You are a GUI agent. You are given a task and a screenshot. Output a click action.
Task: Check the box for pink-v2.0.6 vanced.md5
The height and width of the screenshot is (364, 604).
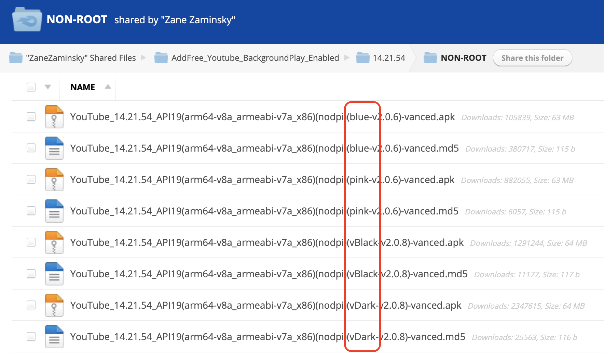[x=31, y=211]
